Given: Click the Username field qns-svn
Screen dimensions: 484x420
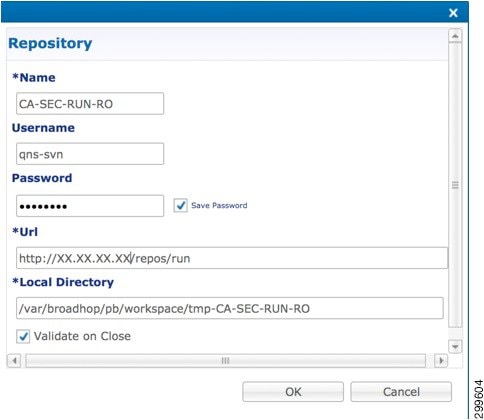Looking at the screenshot, I should click(x=90, y=154).
